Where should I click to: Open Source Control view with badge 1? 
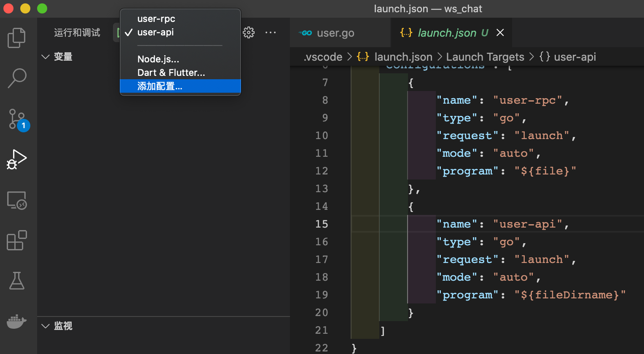click(x=18, y=120)
